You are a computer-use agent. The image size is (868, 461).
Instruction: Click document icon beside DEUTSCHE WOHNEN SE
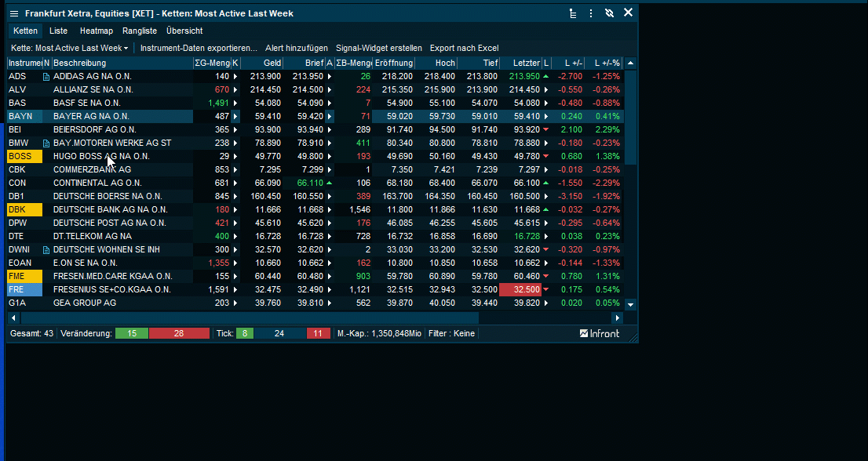(46, 250)
